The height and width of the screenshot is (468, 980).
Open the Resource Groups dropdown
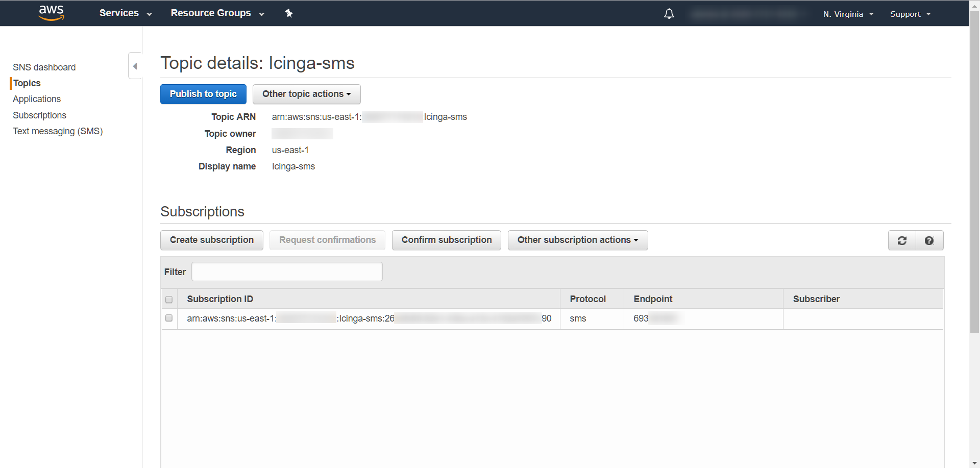point(217,13)
